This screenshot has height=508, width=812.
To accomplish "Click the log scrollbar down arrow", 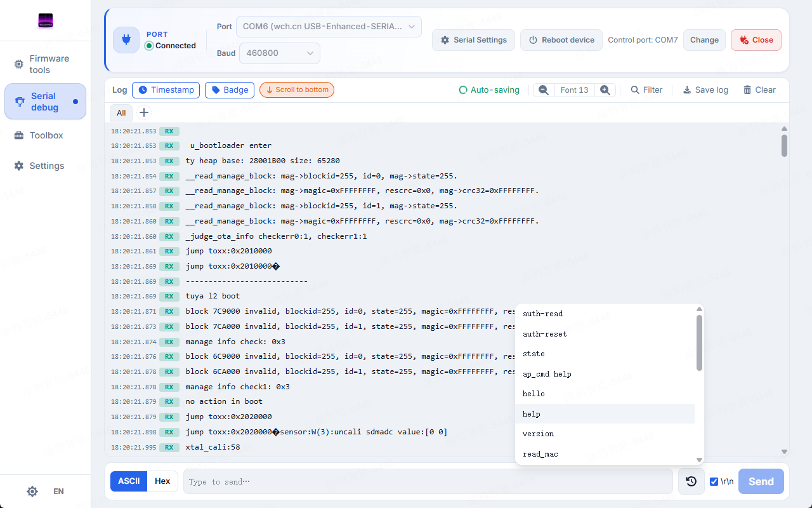I will pos(784,451).
